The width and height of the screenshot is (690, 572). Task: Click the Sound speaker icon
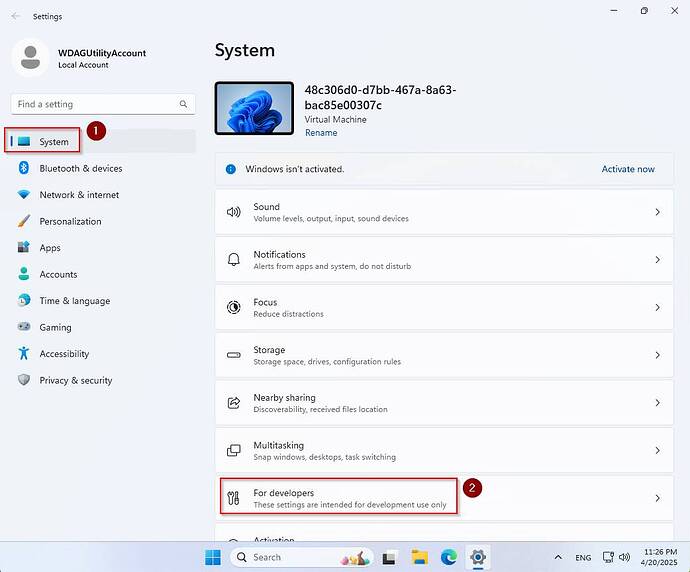point(234,212)
